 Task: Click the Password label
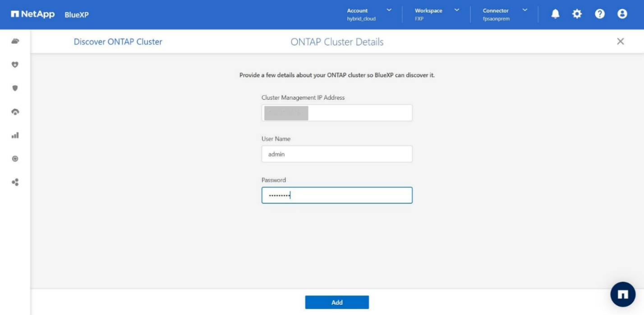pyautogui.click(x=274, y=180)
